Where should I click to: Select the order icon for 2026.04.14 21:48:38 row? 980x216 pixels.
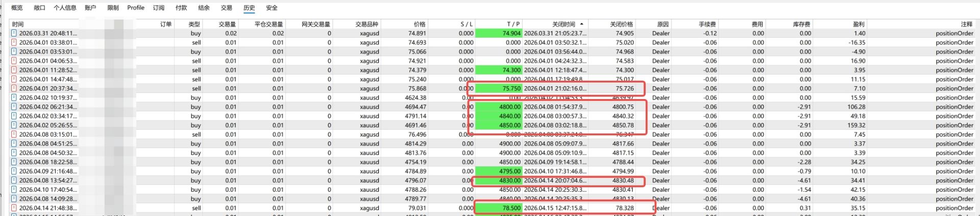[x=14, y=208]
